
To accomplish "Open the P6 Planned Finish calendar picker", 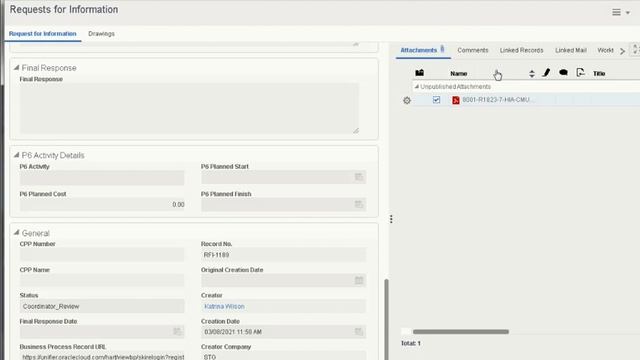I will pyautogui.click(x=359, y=204).
